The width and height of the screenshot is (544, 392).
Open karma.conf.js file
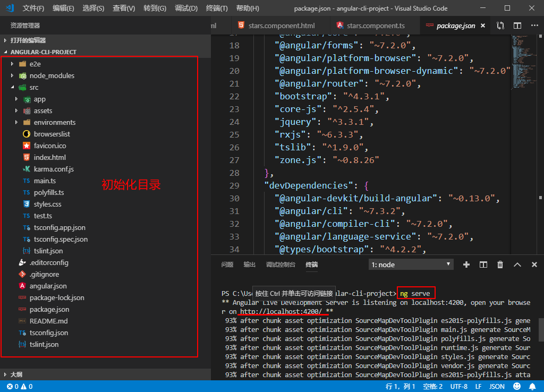[x=54, y=169]
